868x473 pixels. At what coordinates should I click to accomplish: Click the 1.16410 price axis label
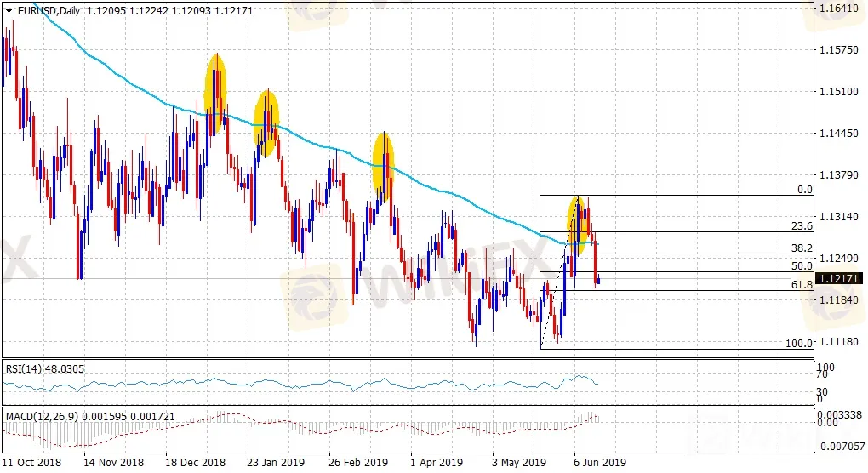837,8
